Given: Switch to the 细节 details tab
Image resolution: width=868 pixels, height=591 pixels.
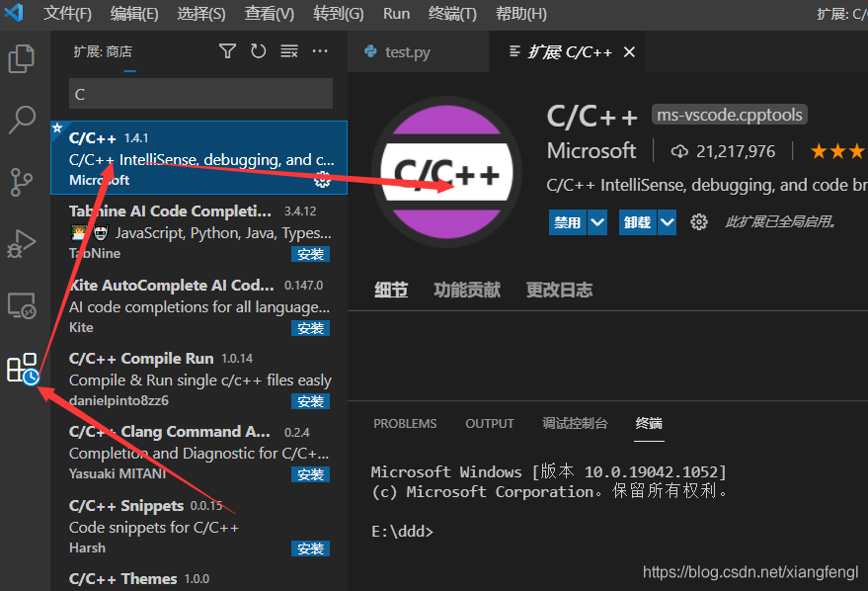Looking at the screenshot, I should 391,290.
